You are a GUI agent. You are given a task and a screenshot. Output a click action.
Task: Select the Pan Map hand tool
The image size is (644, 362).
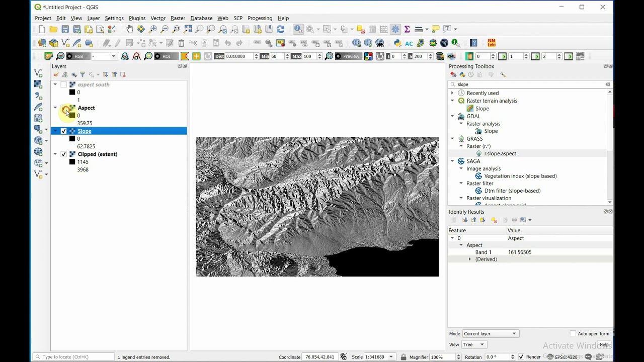(130, 29)
